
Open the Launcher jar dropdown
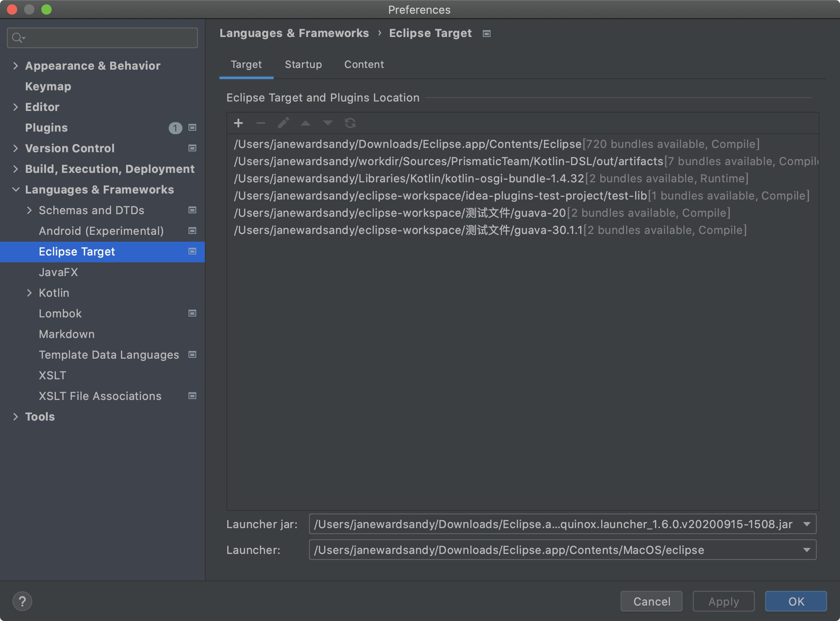point(806,524)
